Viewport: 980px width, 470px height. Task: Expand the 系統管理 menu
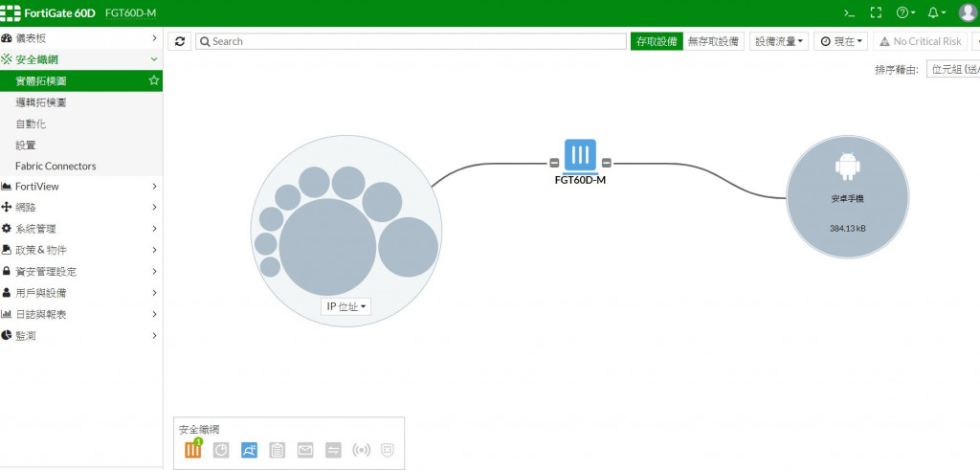pyautogui.click(x=81, y=229)
